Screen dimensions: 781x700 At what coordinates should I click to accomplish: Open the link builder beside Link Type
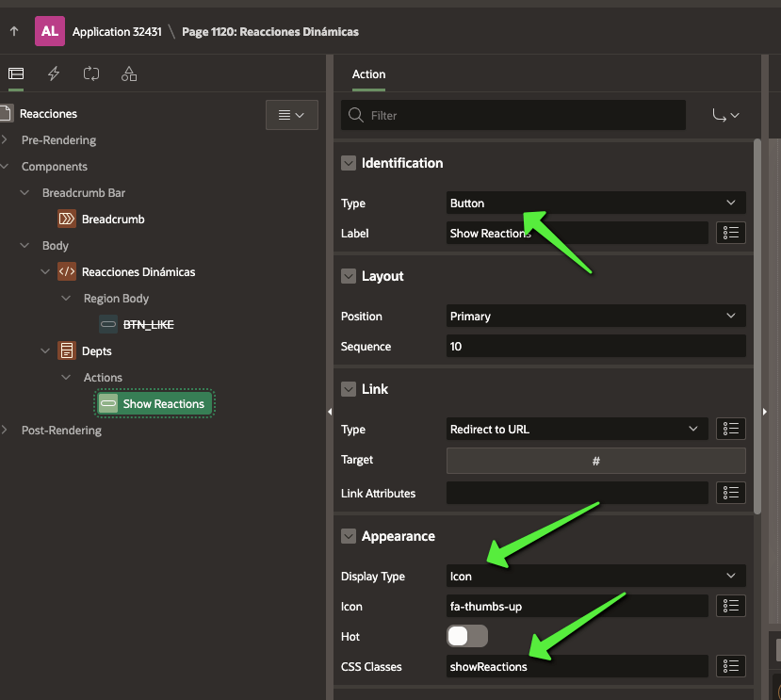tap(731, 429)
